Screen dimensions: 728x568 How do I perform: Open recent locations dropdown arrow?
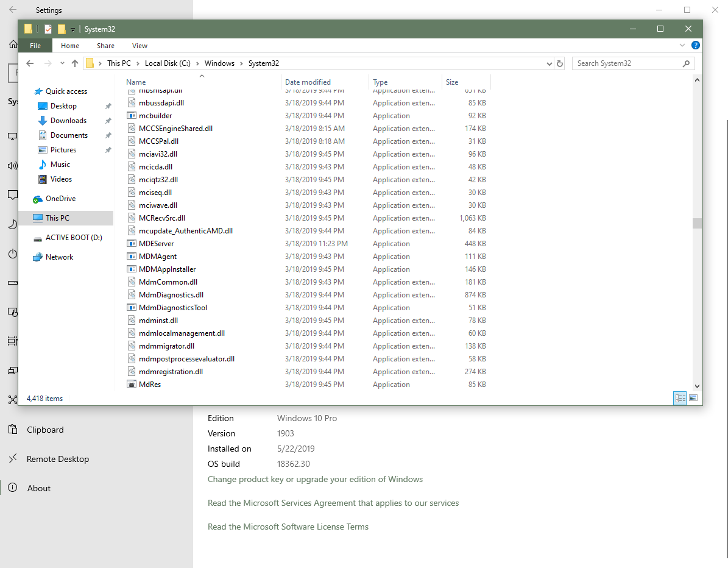click(x=62, y=63)
